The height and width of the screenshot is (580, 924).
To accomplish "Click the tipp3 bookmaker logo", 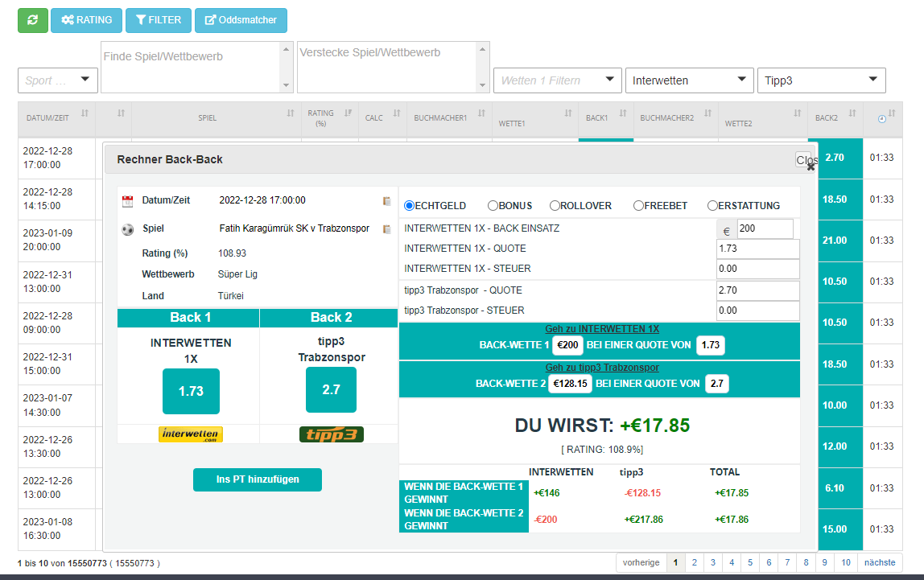I will (x=331, y=434).
